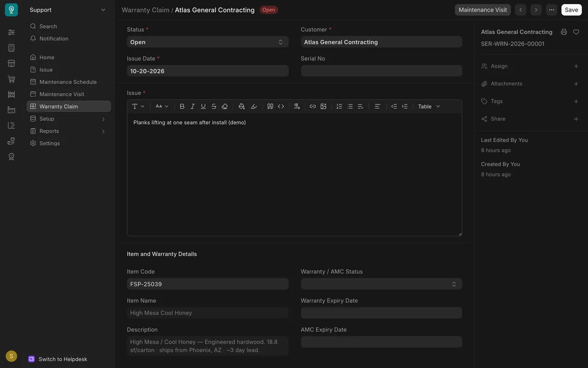This screenshot has height=368, width=588.
Task: Switch to Helpdesk
Action: tap(58, 359)
